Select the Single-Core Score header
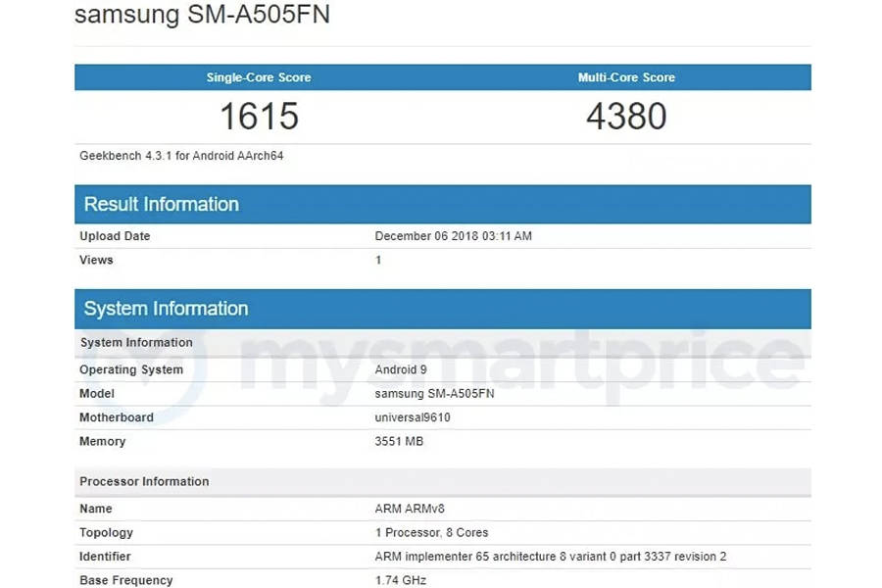The width and height of the screenshot is (882, 588). (x=258, y=77)
